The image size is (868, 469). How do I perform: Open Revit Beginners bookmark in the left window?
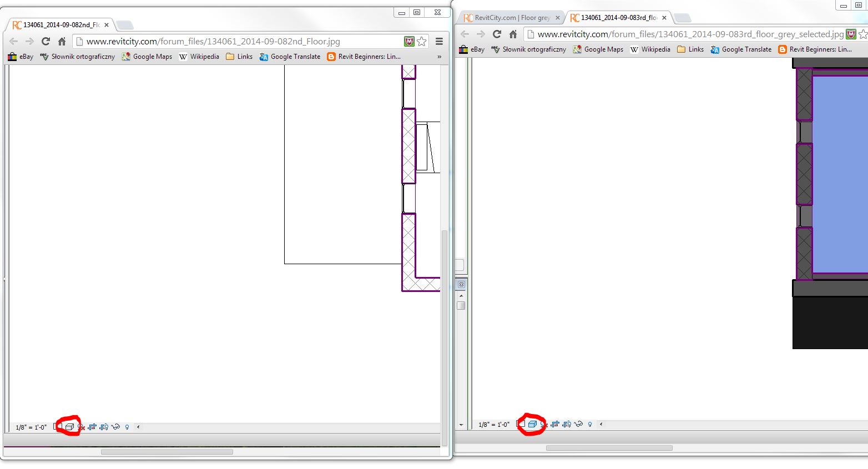coord(364,57)
